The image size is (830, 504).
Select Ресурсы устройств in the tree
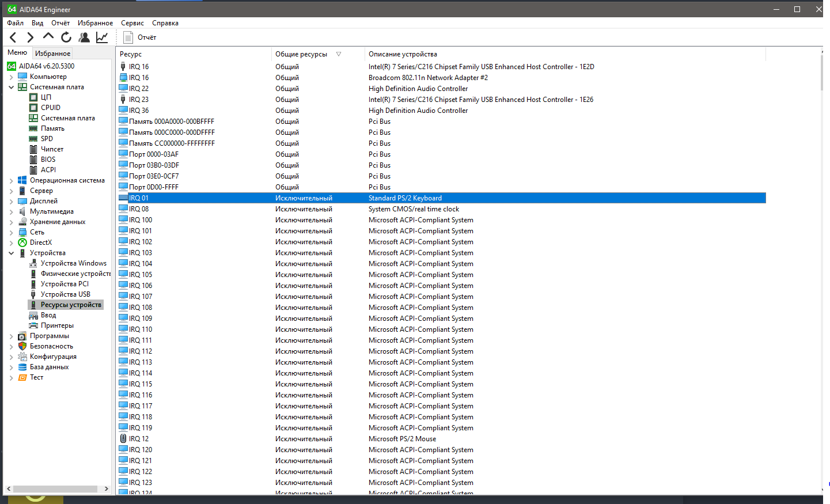[x=71, y=305]
